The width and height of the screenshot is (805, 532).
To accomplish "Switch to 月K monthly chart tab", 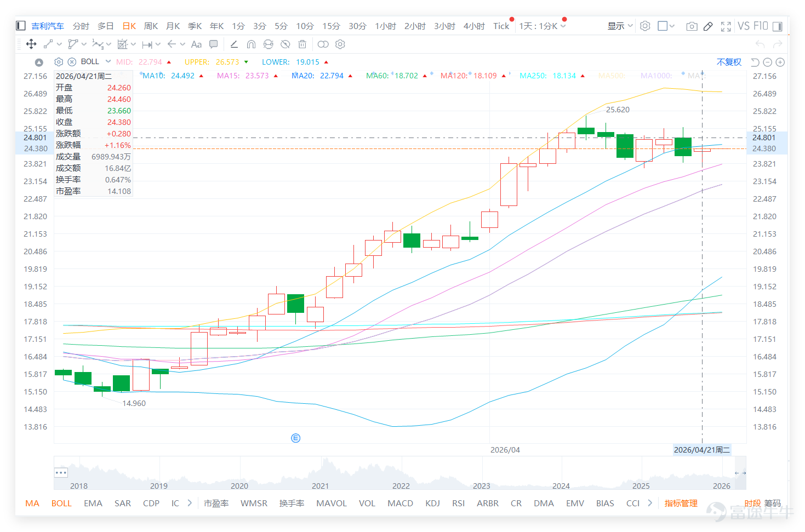I will 173,26.
